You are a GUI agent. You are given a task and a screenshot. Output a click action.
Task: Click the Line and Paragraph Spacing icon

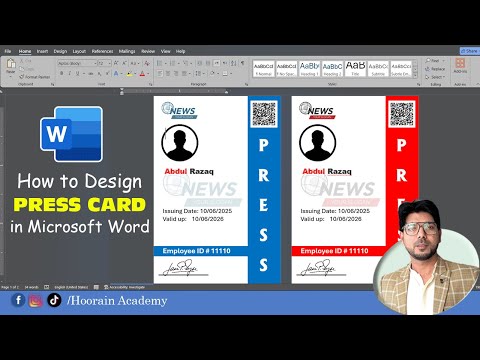coord(198,73)
